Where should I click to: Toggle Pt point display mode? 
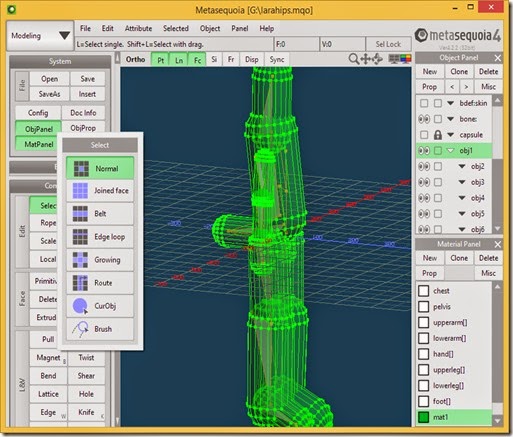pyautogui.click(x=161, y=60)
